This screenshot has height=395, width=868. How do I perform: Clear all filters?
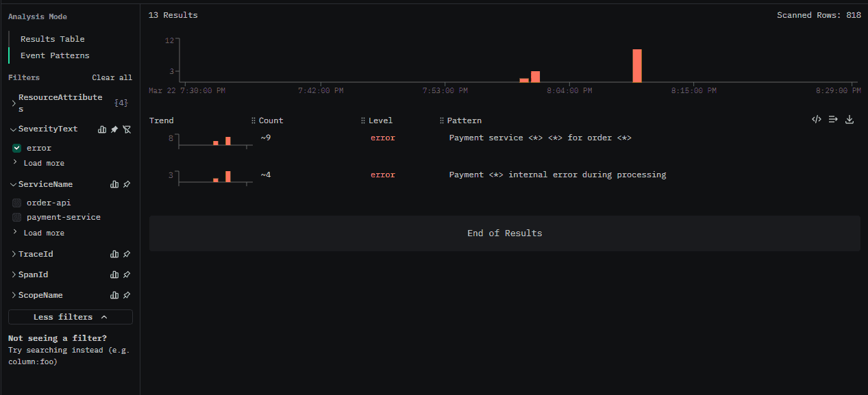(112, 77)
